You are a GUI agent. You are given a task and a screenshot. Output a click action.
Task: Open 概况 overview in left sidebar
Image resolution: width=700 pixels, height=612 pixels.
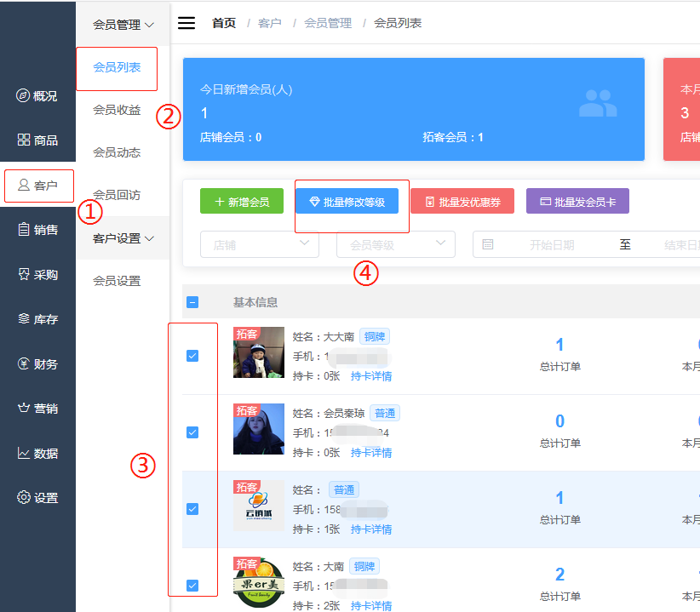pyautogui.click(x=37, y=95)
